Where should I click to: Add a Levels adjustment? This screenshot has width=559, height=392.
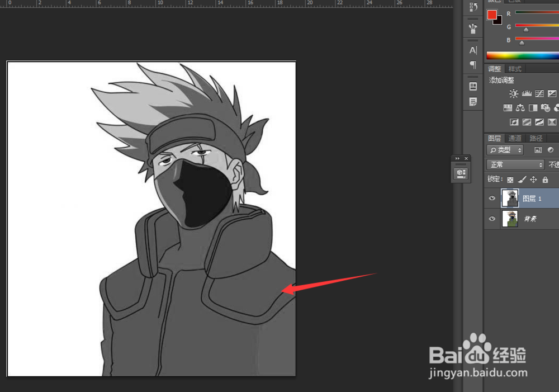click(x=527, y=93)
